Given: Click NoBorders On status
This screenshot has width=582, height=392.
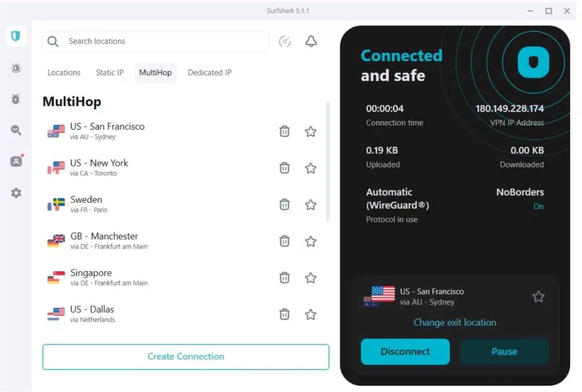Looking at the screenshot, I should [x=538, y=206].
